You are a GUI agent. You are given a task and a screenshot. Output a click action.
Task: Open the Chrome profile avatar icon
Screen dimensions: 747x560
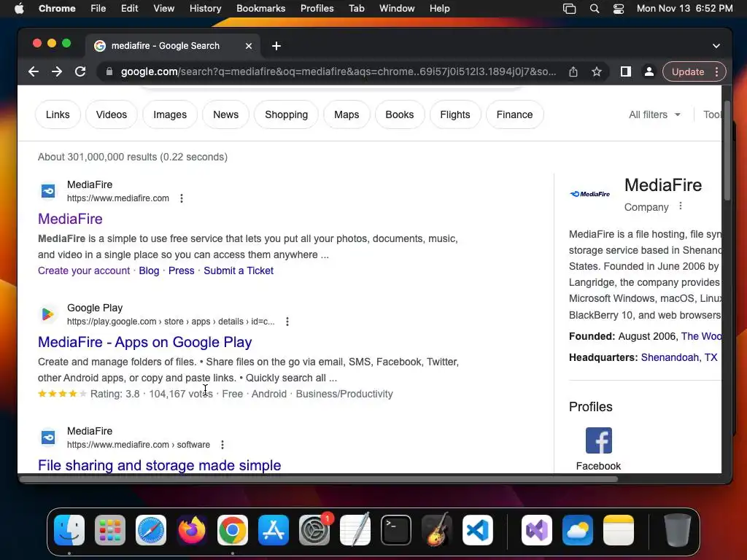(x=649, y=72)
